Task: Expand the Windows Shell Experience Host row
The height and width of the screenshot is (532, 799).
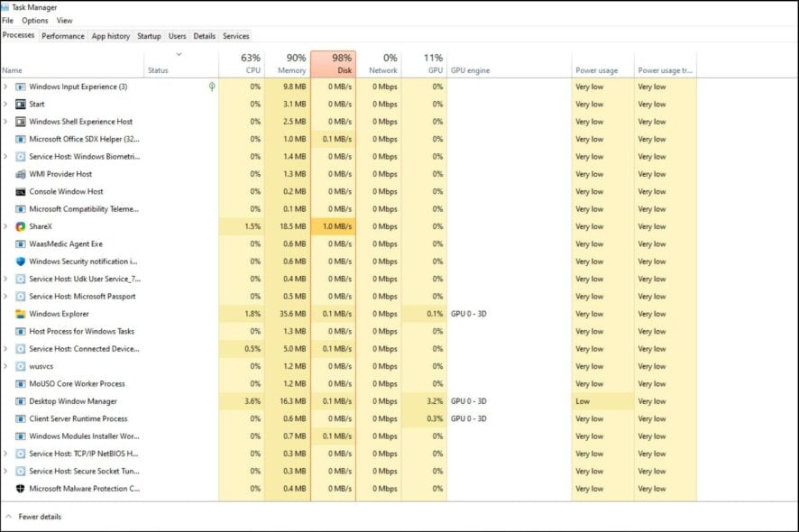Action: (5, 122)
